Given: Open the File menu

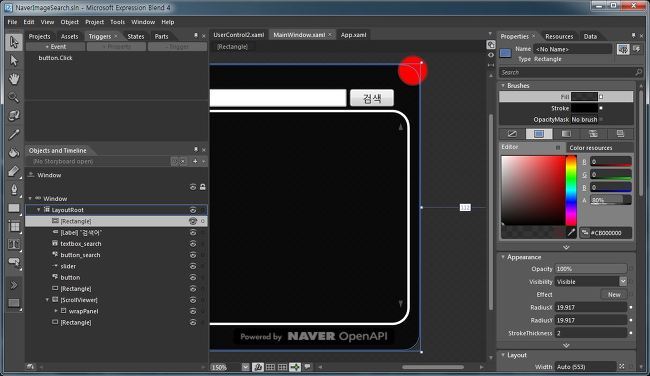Looking at the screenshot, I should click(12, 22).
